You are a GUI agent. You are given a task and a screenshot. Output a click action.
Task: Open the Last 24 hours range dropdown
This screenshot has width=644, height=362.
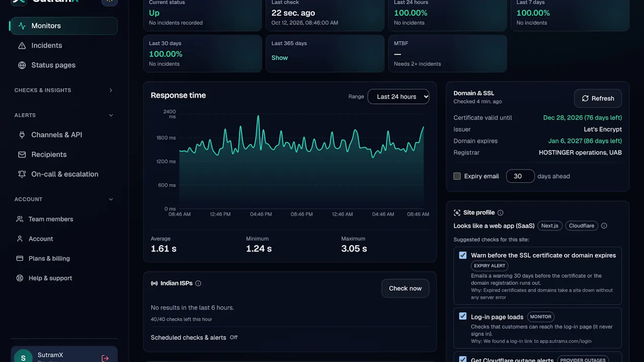[398, 97]
